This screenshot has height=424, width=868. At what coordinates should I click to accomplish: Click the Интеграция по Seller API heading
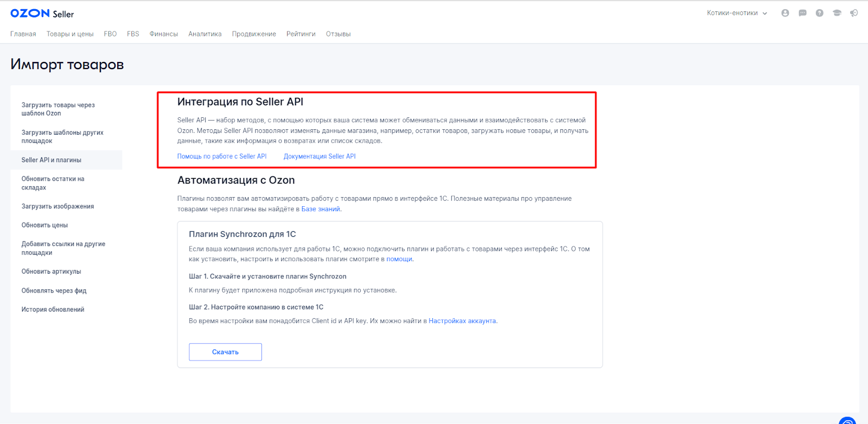click(240, 102)
